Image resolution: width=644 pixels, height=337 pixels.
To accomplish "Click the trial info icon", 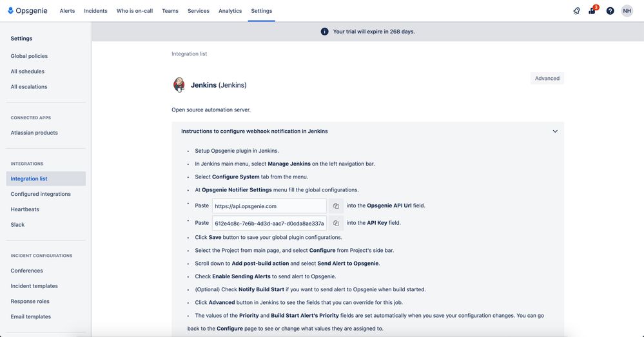I will click(324, 32).
